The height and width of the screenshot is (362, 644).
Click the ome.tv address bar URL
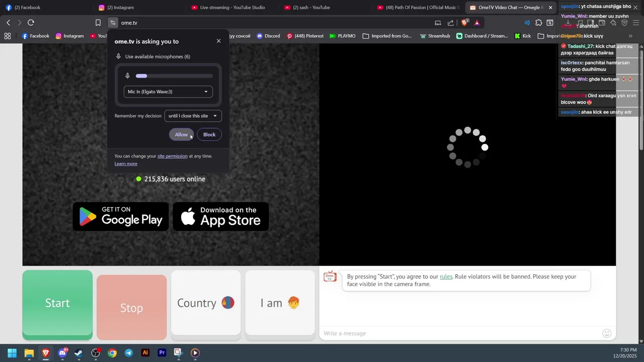[129, 23]
